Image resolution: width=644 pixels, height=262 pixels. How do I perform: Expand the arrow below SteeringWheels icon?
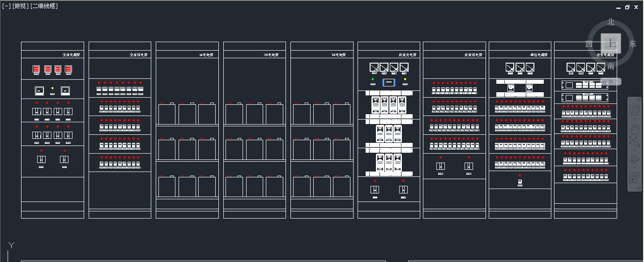coord(635,120)
